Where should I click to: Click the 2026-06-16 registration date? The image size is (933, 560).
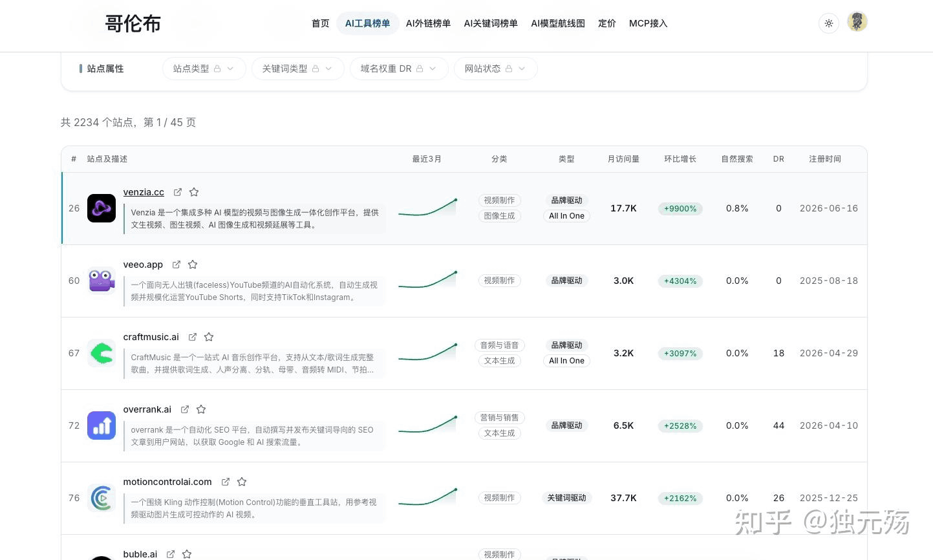(x=829, y=208)
